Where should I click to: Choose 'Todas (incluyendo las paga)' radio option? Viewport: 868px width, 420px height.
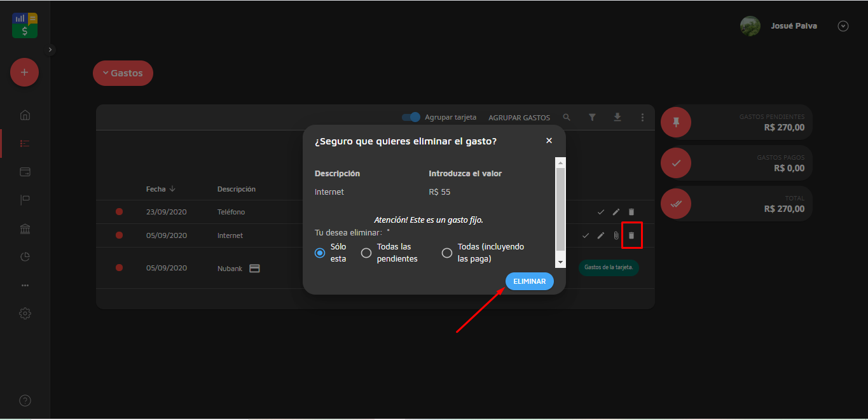pos(447,253)
